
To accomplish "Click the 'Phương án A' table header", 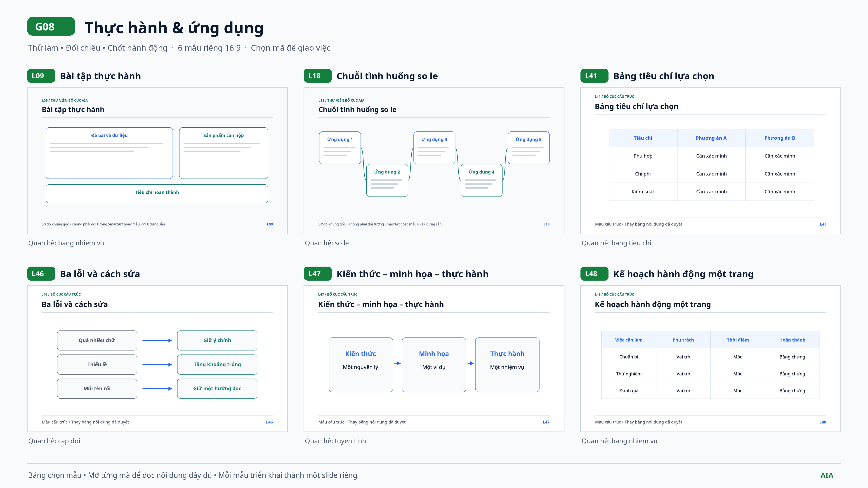I will point(711,138).
